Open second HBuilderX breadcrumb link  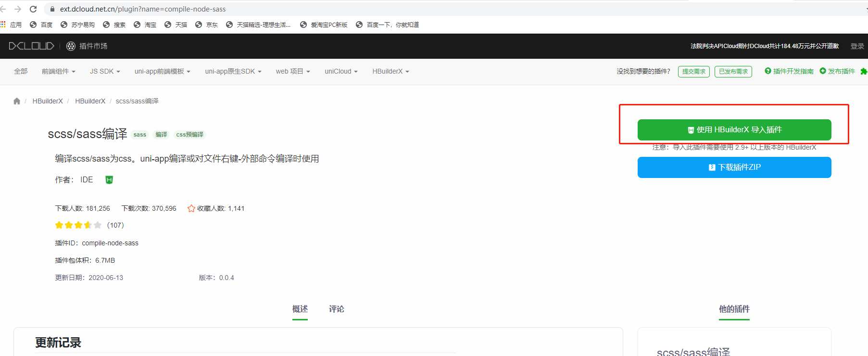pyautogui.click(x=90, y=101)
